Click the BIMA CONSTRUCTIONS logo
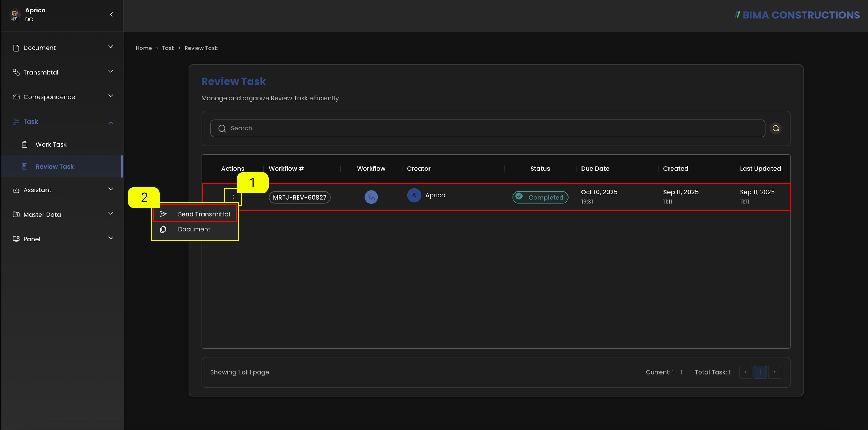Viewport: 868px width, 430px height. pyautogui.click(x=797, y=15)
